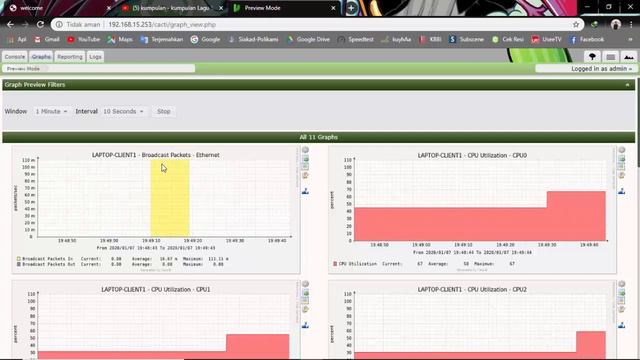Switch to Preview View mountain icon tab

[x=629, y=57]
